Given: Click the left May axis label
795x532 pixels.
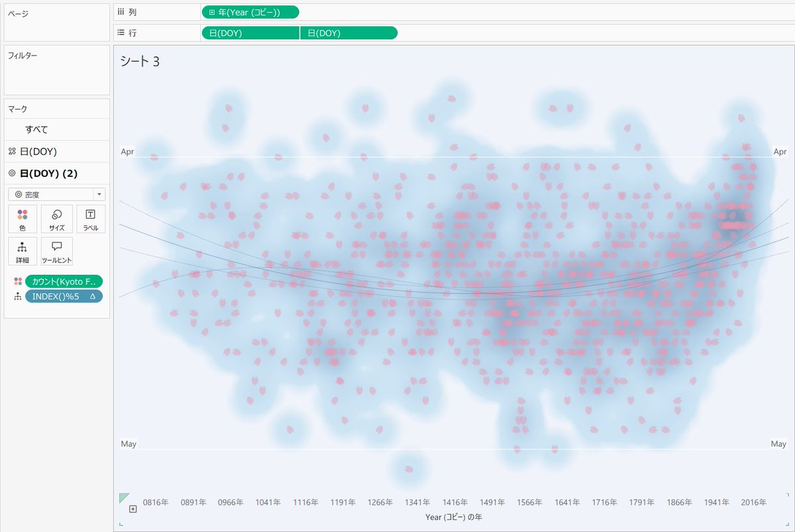Looking at the screenshot, I should [129, 444].
